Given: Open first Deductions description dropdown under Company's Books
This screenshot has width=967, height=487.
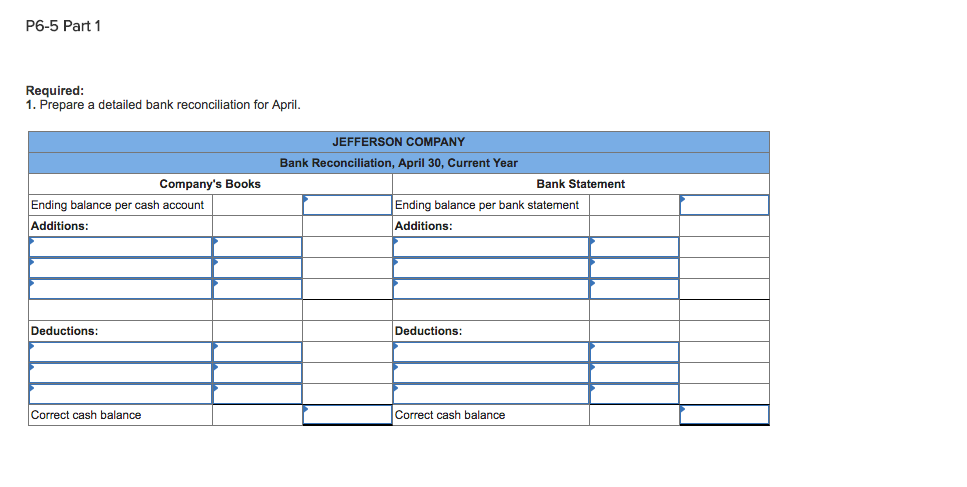Looking at the screenshot, I should click(x=120, y=352).
